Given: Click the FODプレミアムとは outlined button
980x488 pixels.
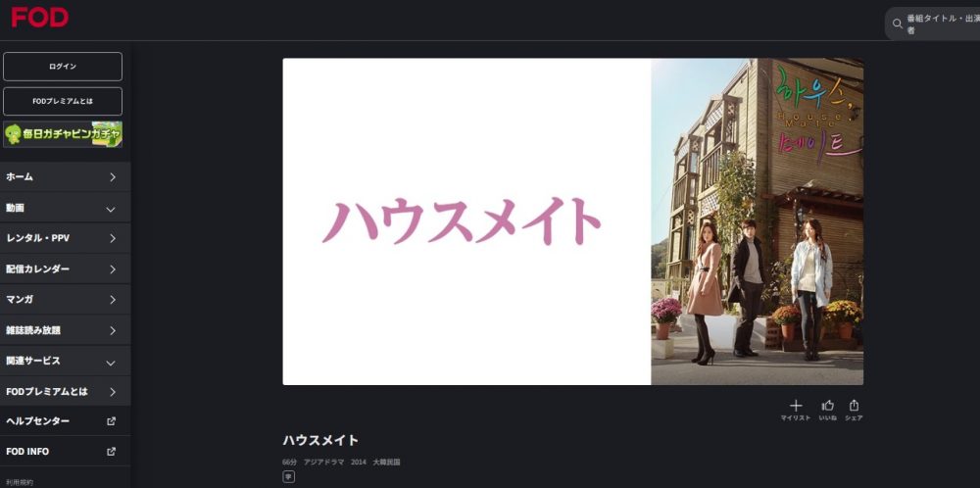Looking at the screenshot, I should pos(63,101).
